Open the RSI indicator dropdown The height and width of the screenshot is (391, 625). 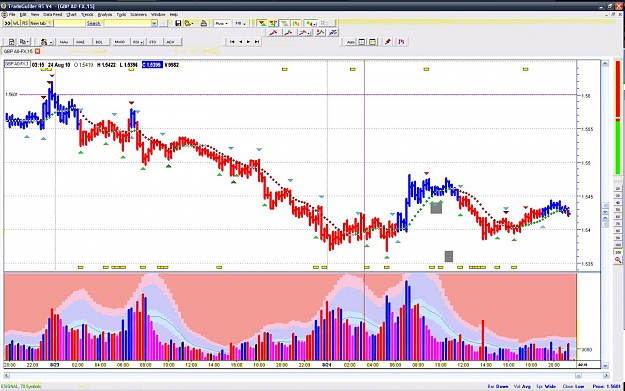click(138, 42)
